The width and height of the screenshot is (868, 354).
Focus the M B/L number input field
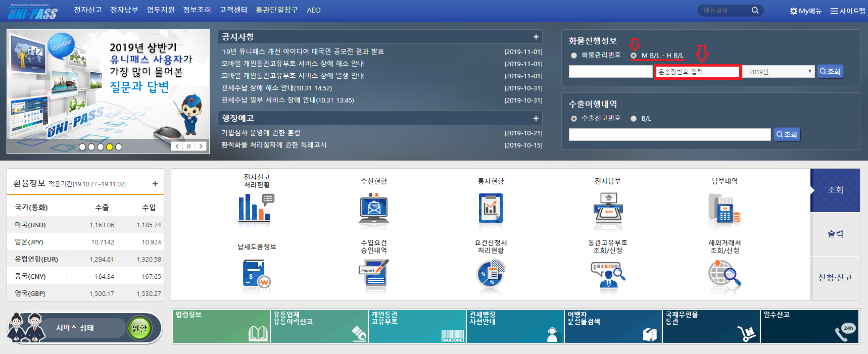pyautogui.click(x=610, y=72)
